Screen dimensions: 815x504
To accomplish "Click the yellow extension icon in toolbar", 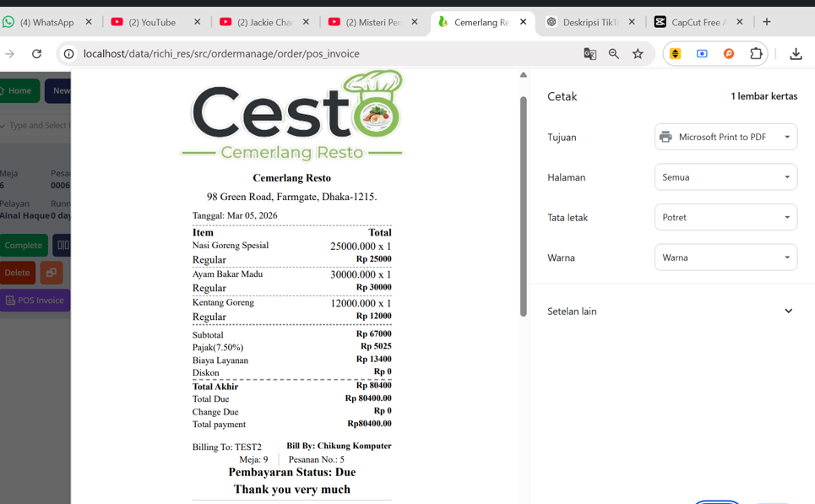I will [x=675, y=54].
